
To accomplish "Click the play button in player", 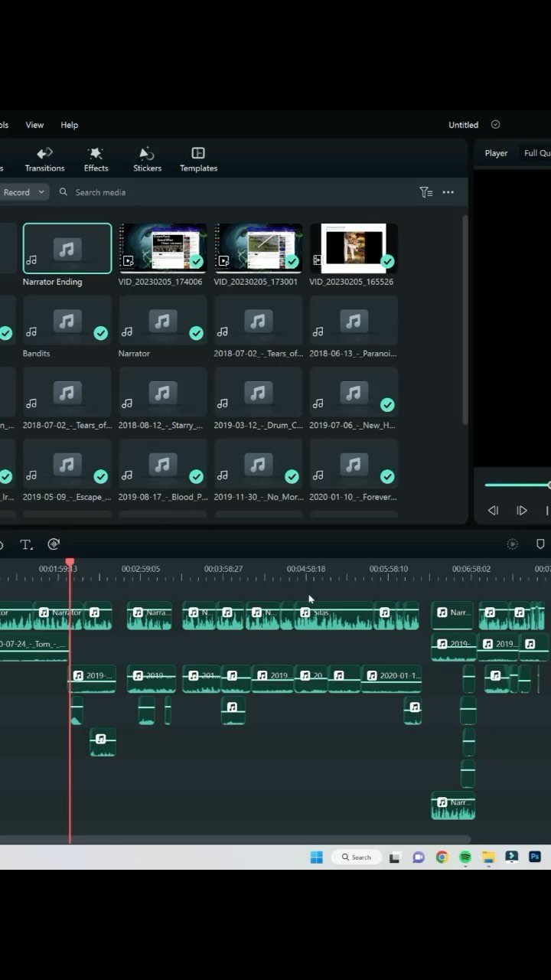I will (522, 511).
